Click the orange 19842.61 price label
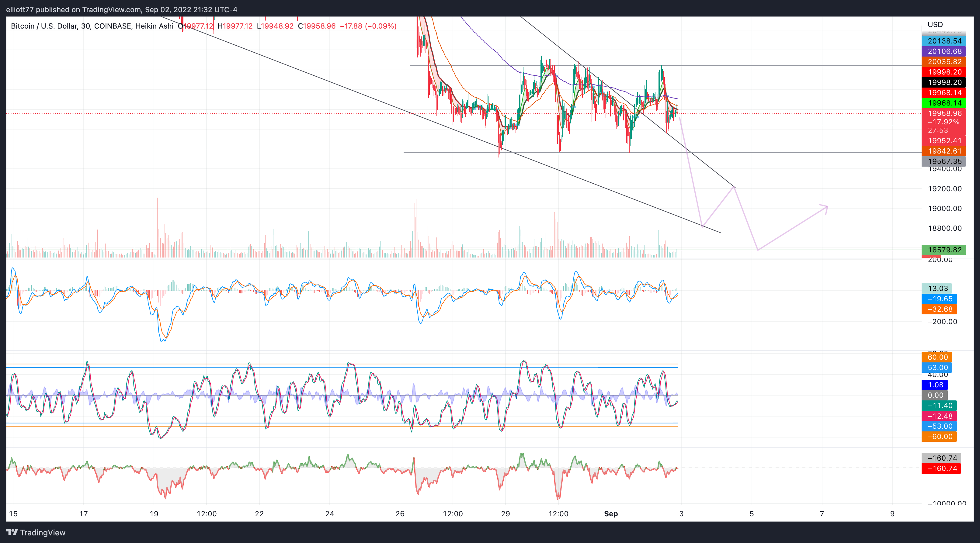Image resolution: width=980 pixels, height=543 pixels. 944,151
